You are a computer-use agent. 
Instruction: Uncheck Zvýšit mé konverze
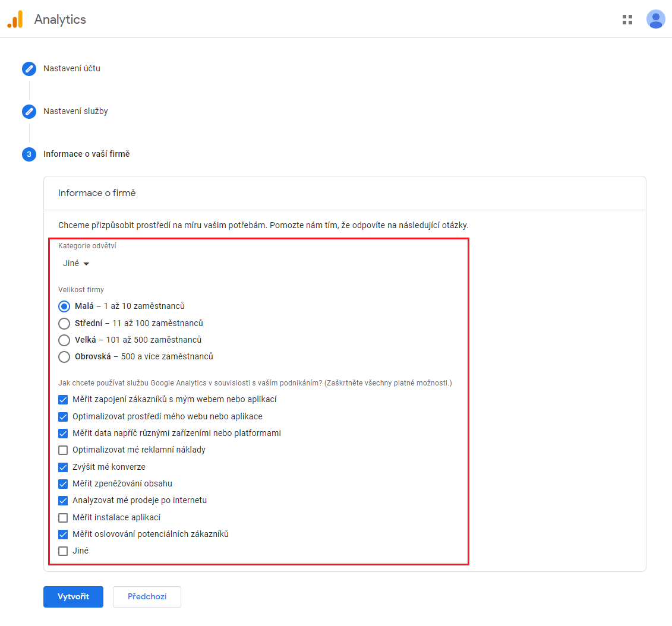tap(63, 467)
